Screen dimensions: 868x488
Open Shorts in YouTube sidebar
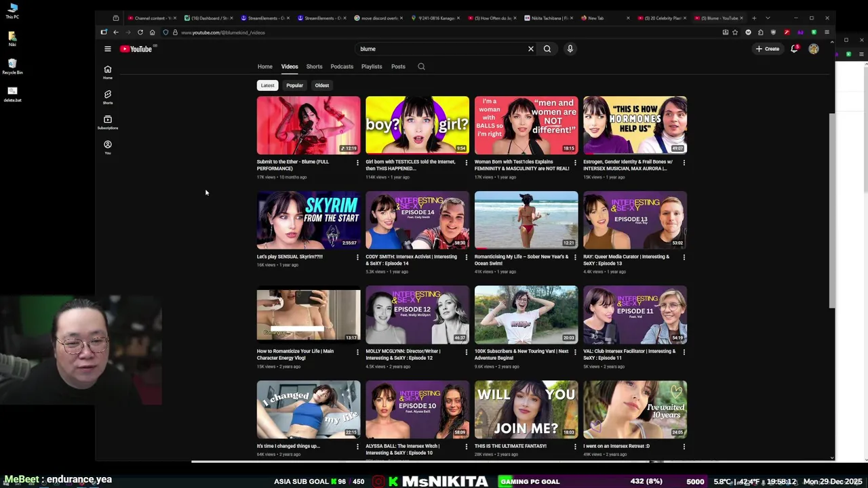coord(107,97)
